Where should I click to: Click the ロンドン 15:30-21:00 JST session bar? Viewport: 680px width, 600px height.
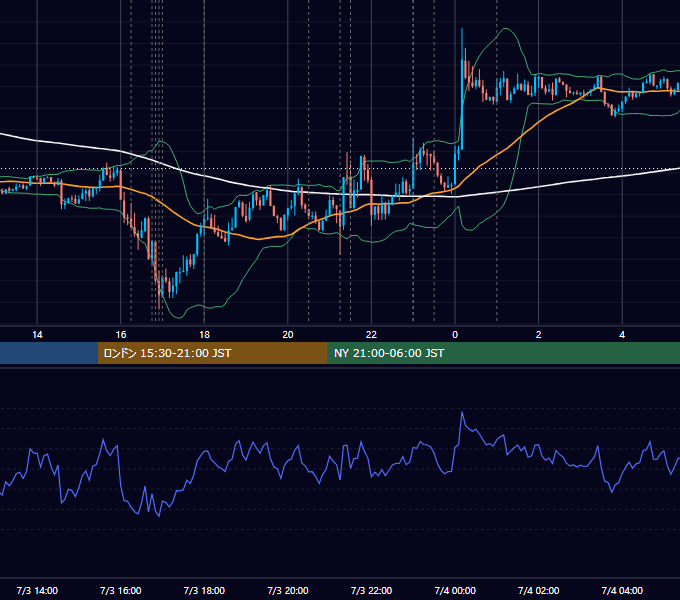tap(212, 353)
